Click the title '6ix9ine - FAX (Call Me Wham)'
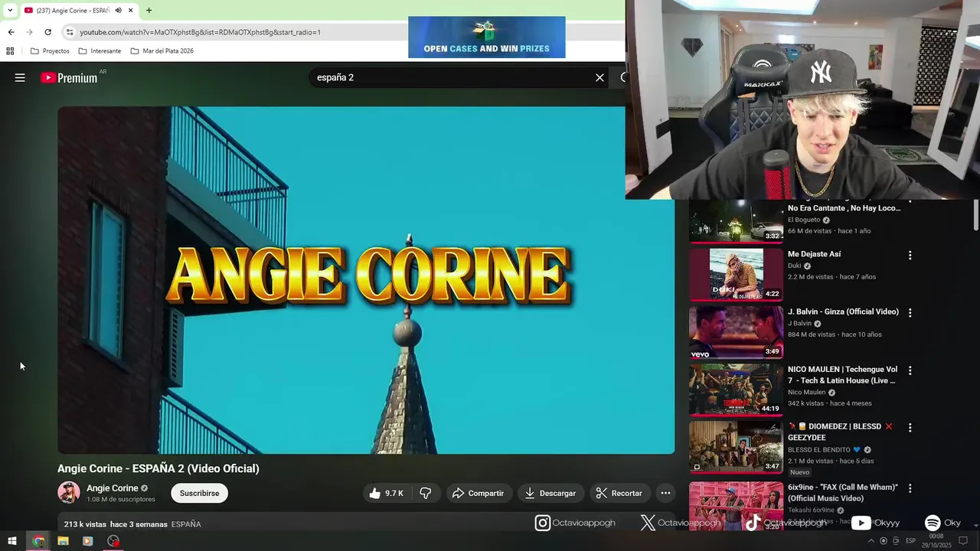 point(843,493)
